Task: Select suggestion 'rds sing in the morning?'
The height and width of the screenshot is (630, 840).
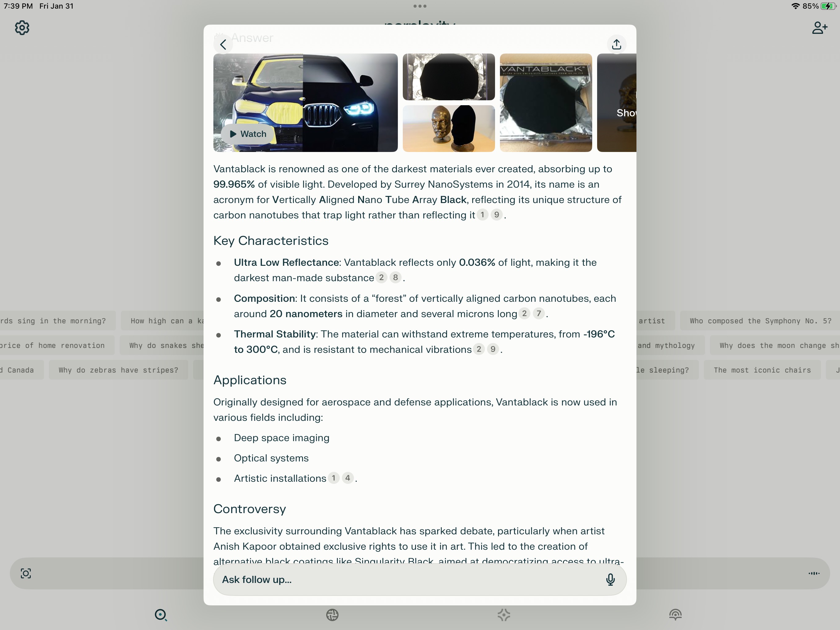Action: click(58, 321)
